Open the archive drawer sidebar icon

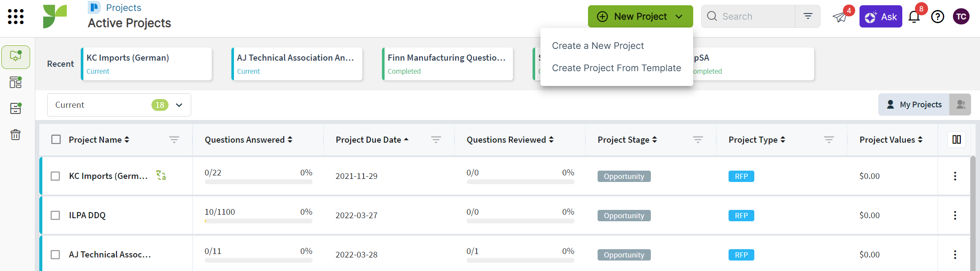(16, 108)
